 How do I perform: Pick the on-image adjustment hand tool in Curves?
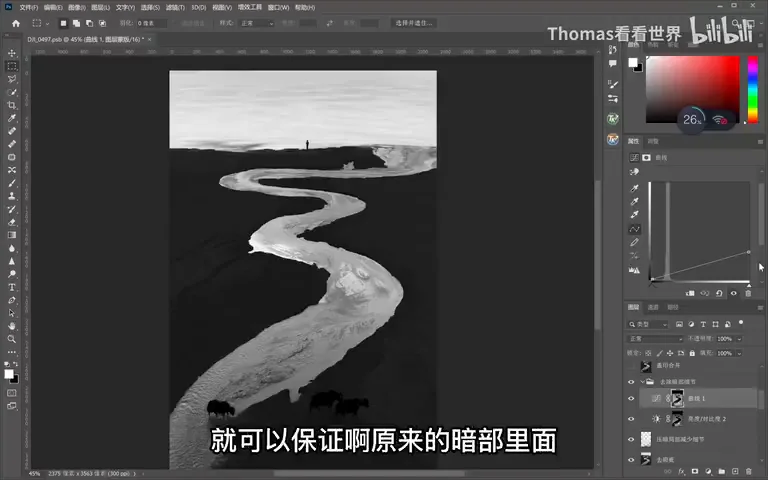(x=634, y=172)
